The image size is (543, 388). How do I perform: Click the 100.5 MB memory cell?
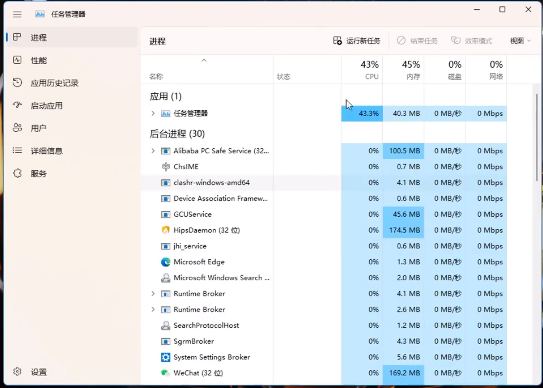tap(403, 151)
